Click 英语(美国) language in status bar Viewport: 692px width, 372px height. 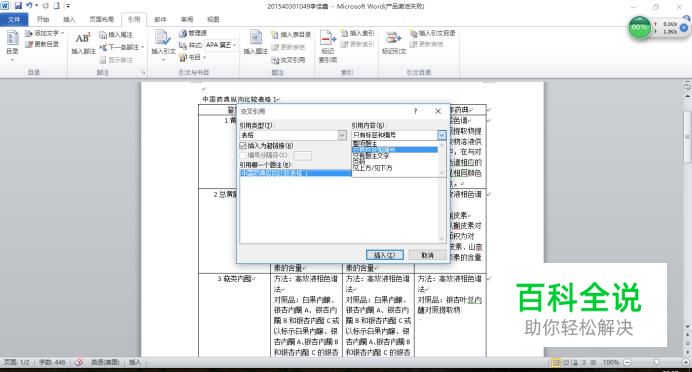[x=105, y=362]
